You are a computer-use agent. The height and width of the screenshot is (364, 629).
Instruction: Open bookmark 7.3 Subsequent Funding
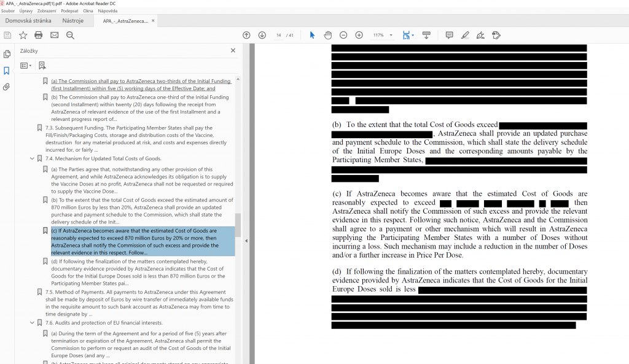pyautogui.click(x=136, y=139)
